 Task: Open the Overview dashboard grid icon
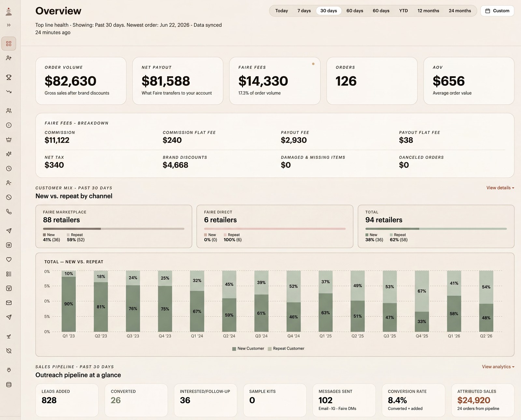coord(9,43)
